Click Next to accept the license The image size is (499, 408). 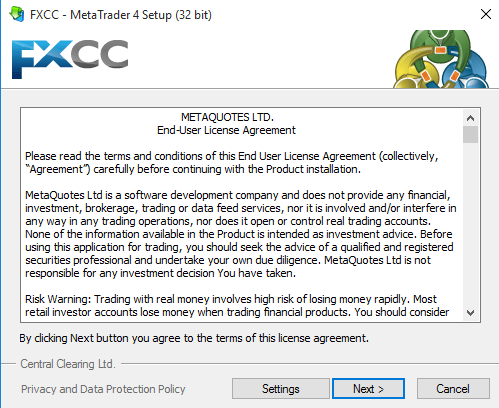tap(368, 389)
